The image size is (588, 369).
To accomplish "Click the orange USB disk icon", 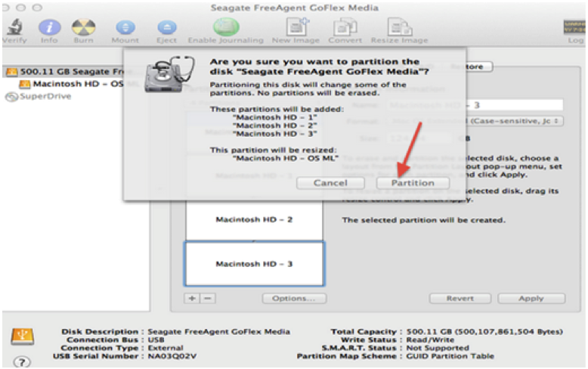I will 23,336.
